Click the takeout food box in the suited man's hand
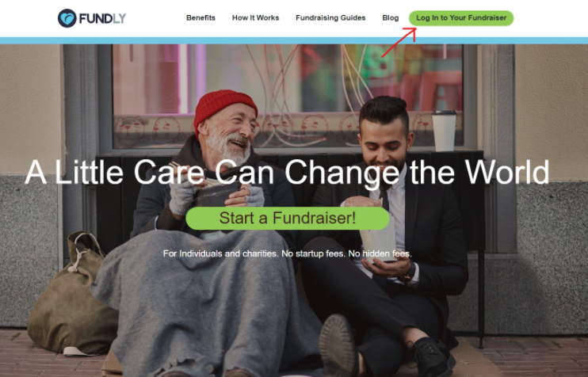588x377 pixels. coord(378,240)
